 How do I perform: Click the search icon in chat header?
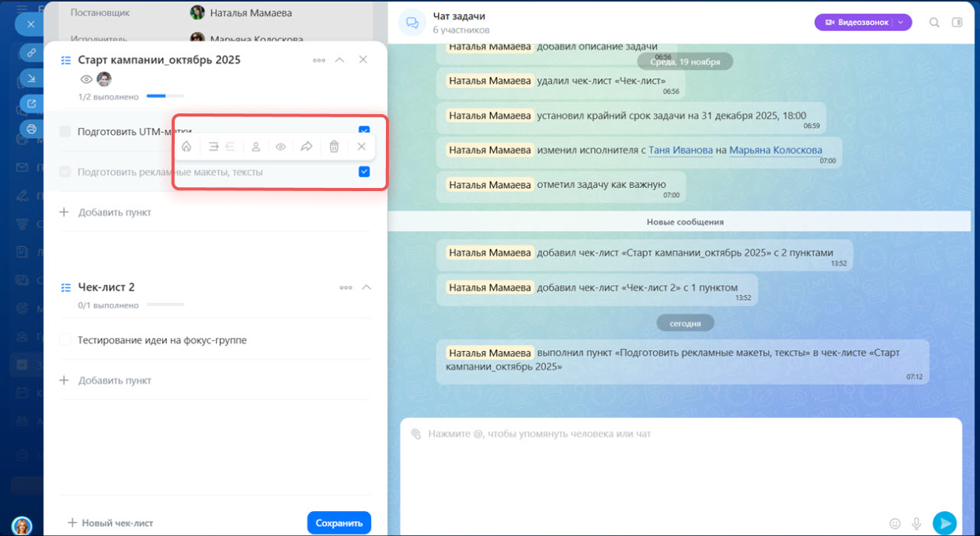pos(934,23)
